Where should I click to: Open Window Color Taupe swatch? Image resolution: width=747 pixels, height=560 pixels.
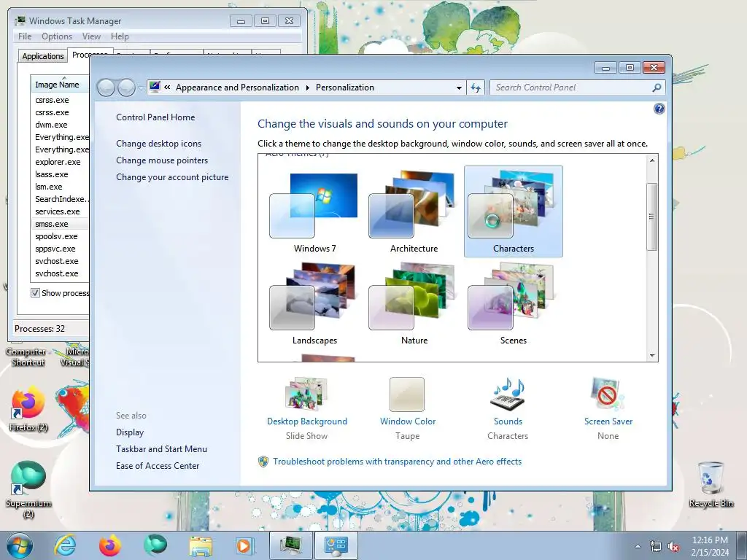point(407,394)
